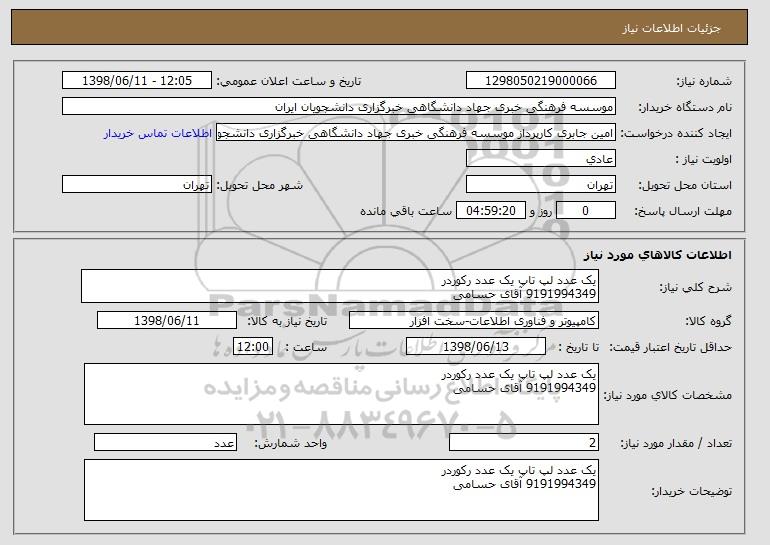The width and height of the screenshot is (770, 545).
Task: Click the نام دستگاه خریدار label
Action: 685,108
